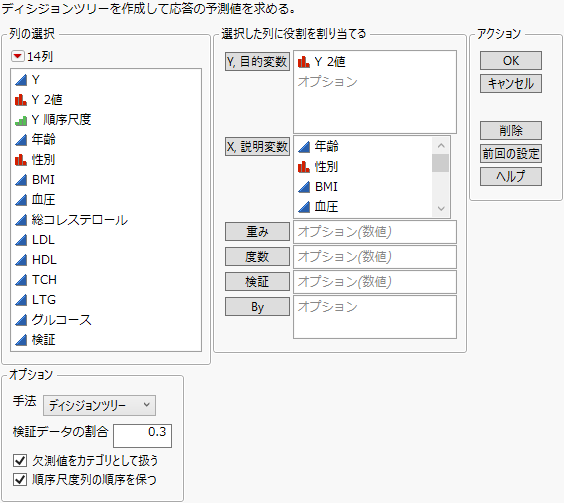Click the Y, 目的変数 role button
564x503 pixels.
(x=257, y=62)
